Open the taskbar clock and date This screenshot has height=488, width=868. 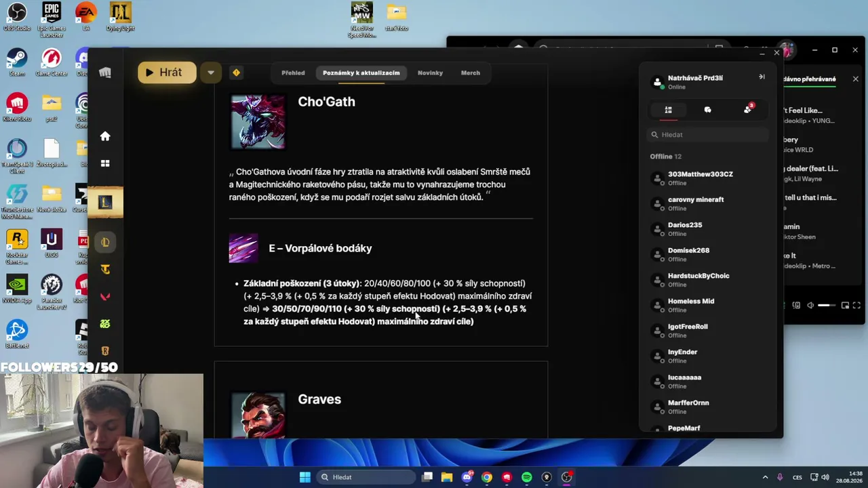(x=849, y=477)
